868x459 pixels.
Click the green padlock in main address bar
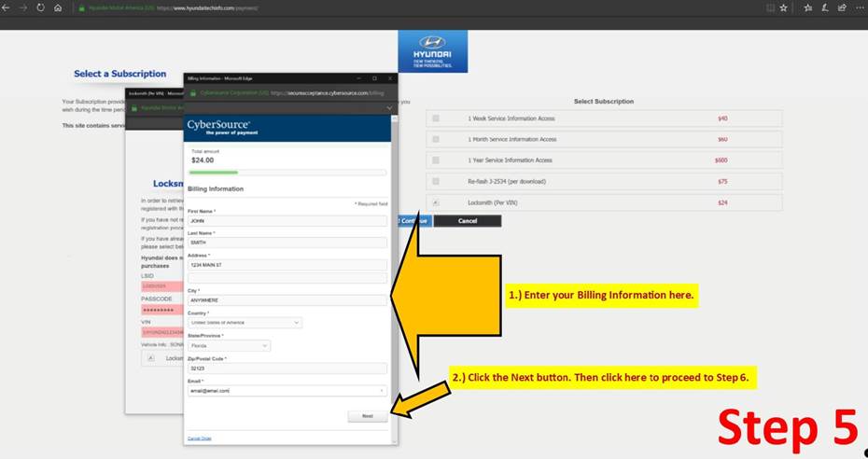click(81, 8)
